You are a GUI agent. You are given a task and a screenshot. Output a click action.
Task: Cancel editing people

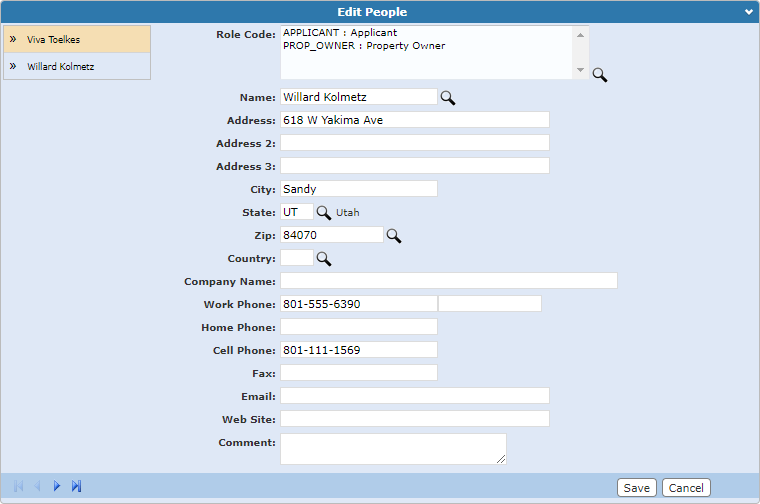tap(686, 488)
